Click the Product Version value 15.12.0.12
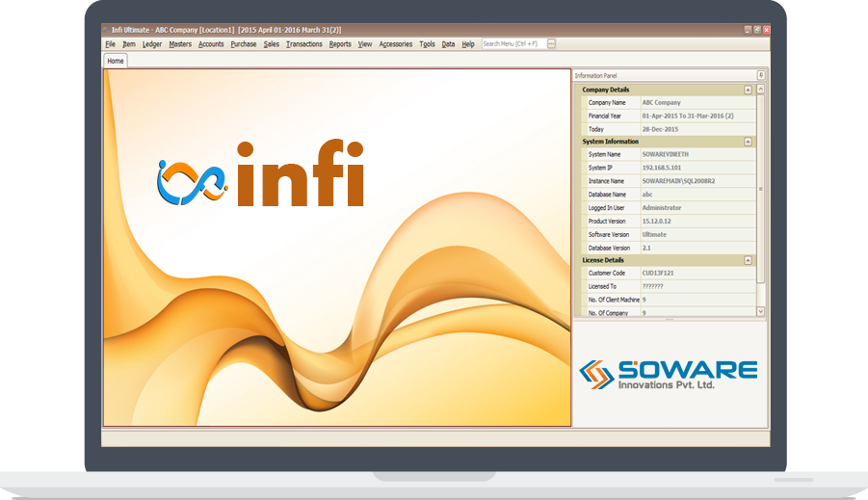The image size is (868, 500). click(656, 221)
